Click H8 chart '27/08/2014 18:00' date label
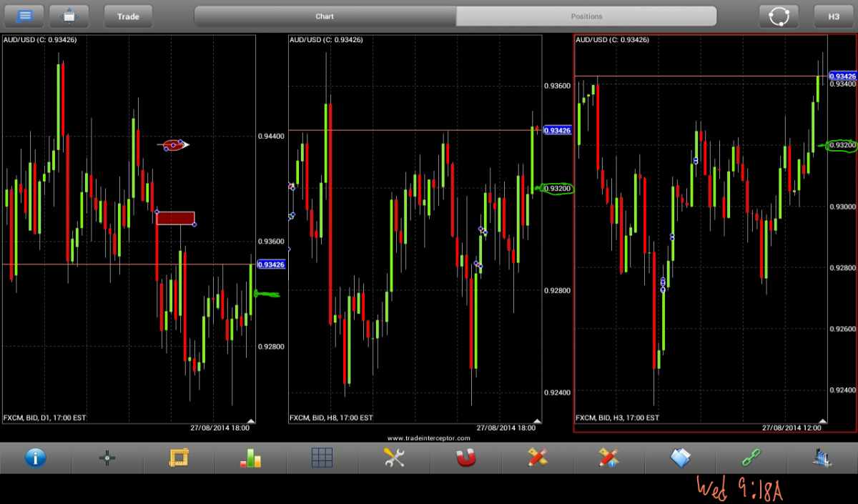This screenshot has height=504, width=858. coord(505,428)
